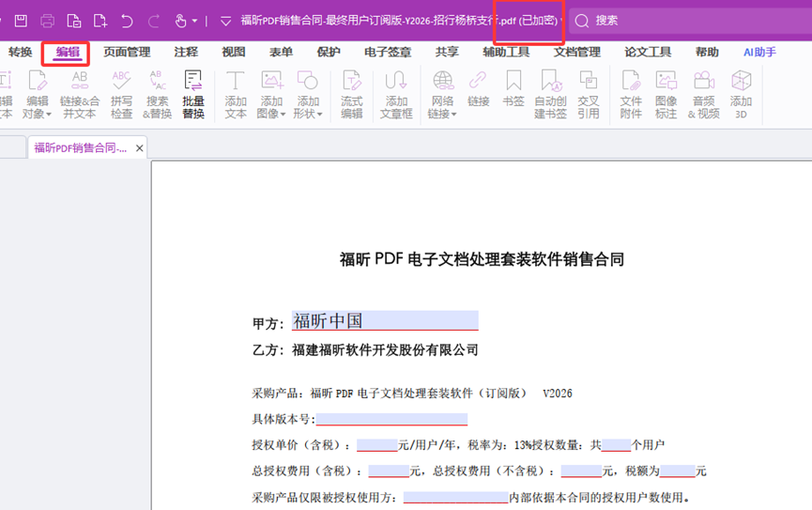The width and height of the screenshot is (812, 510).
Task: Open the AI助手 tab
Action: click(759, 53)
